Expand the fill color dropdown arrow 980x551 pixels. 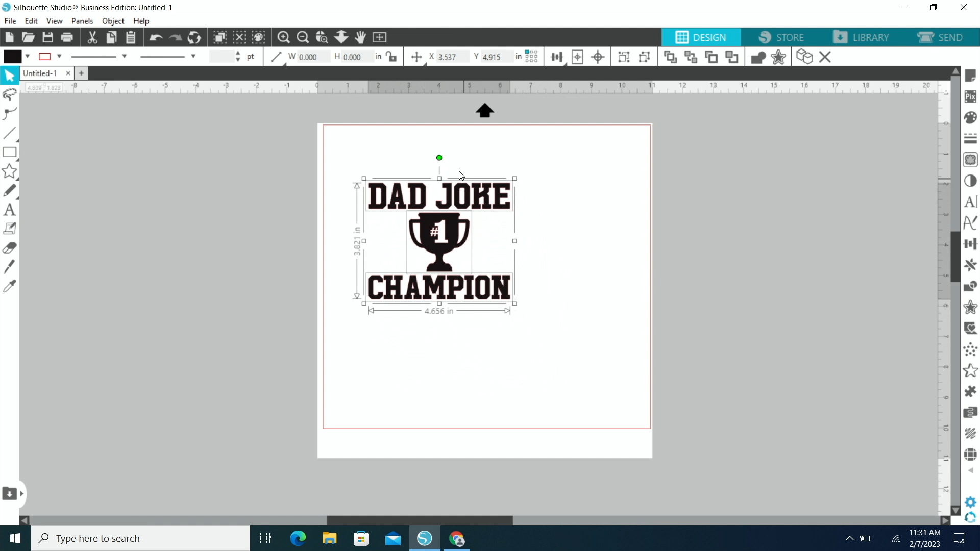click(28, 57)
